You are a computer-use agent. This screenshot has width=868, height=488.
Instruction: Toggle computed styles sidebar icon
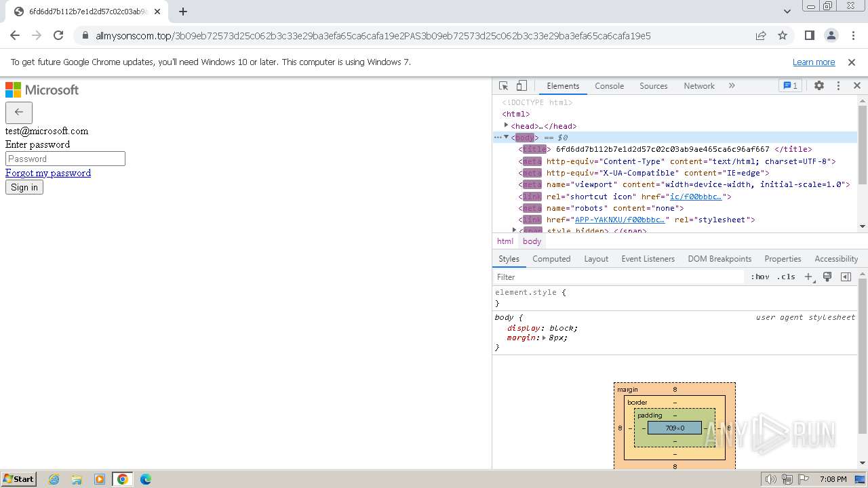pos(846,277)
